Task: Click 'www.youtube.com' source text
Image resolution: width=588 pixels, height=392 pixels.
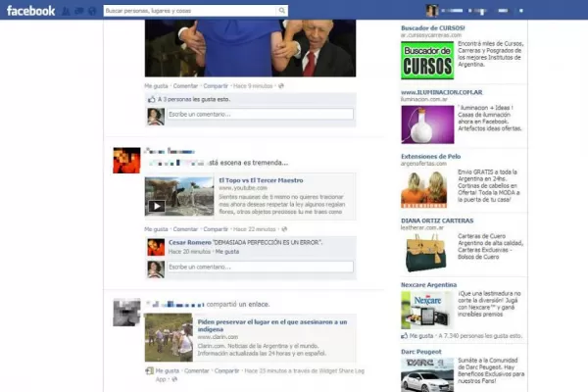Action: coord(243,188)
